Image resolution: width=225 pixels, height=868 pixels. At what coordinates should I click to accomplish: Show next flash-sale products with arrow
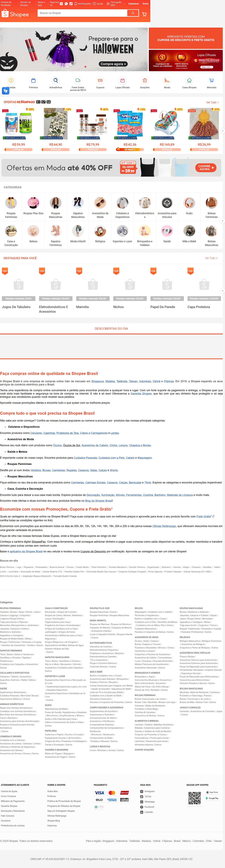[222, 131]
